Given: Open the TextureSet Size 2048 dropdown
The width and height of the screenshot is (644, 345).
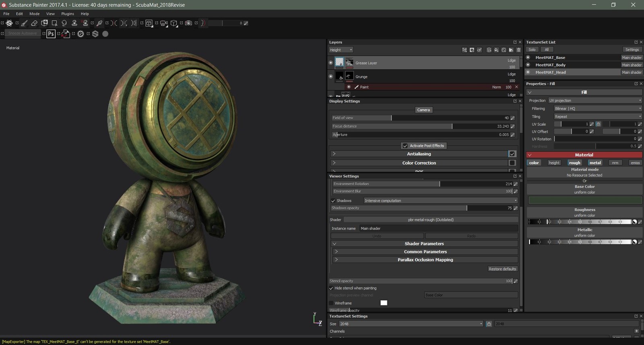Looking at the screenshot, I should coord(411,324).
